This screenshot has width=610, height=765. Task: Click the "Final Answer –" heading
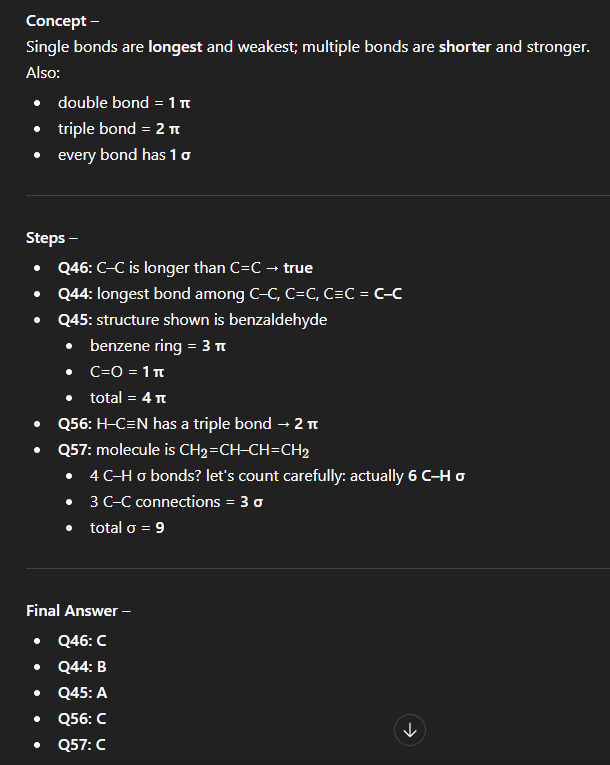78,611
